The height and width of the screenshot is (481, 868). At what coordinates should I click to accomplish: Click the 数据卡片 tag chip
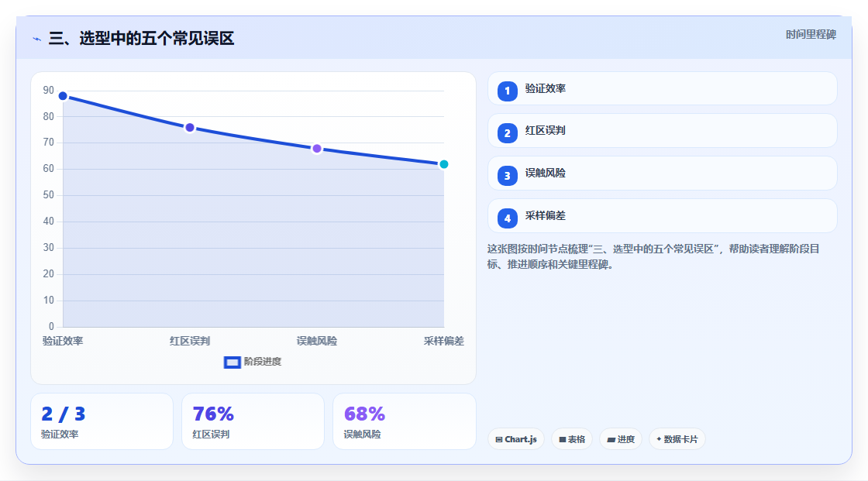(x=677, y=439)
